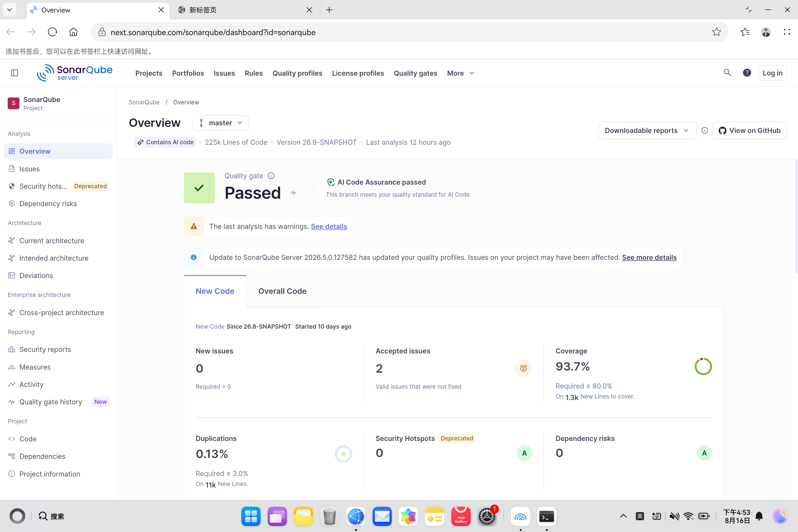Show hidden system tray icons chevron
The width and height of the screenshot is (798, 532).
pyautogui.click(x=623, y=516)
